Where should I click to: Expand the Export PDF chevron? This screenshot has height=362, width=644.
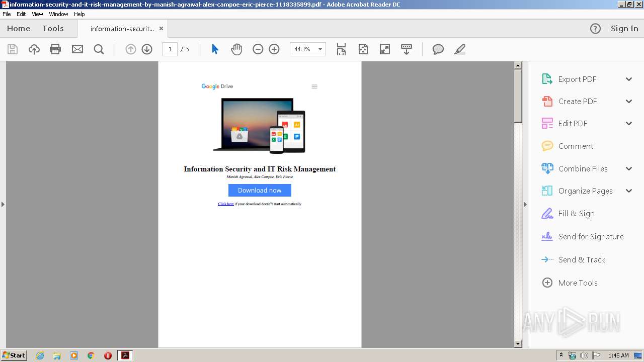point(629,79)
